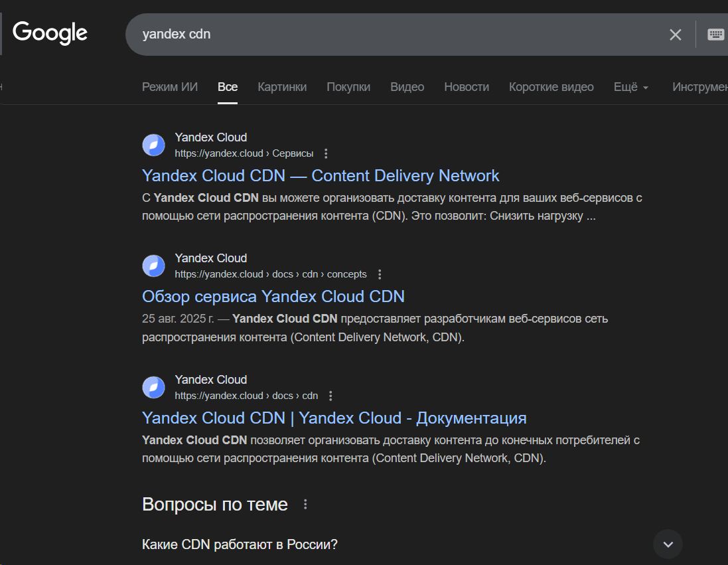Open three-dot menu beside docs › cdn › concepts

click(x=380, y=274)
